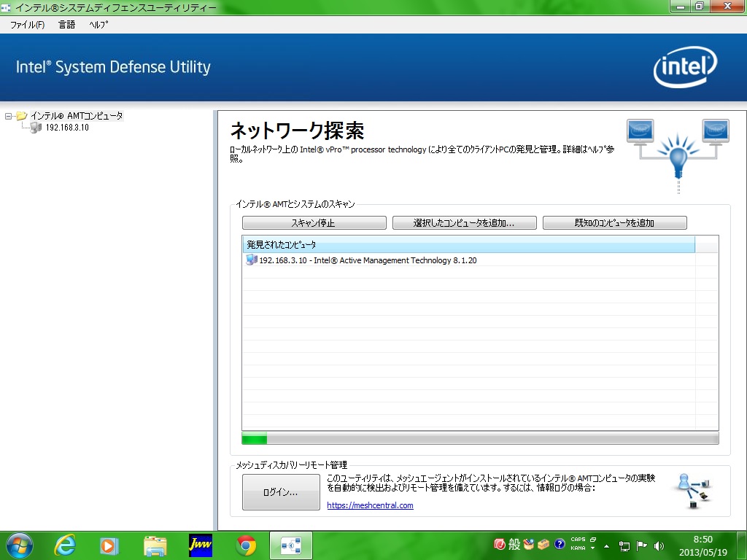747x560 pixels.
Task: Open the IME options dropdown arrow beside KANA
Action: pyautogui.click(x=593, y=548)
